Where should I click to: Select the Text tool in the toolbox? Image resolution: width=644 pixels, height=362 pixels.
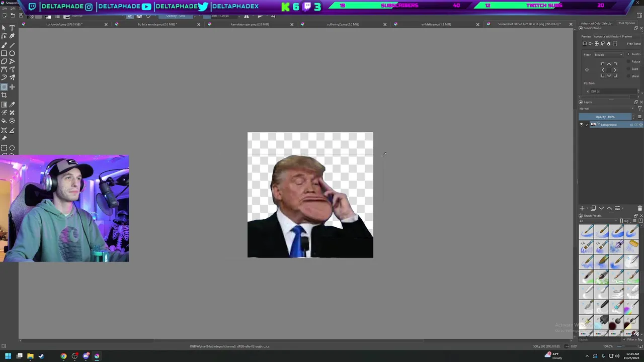(x=12, y=28)
